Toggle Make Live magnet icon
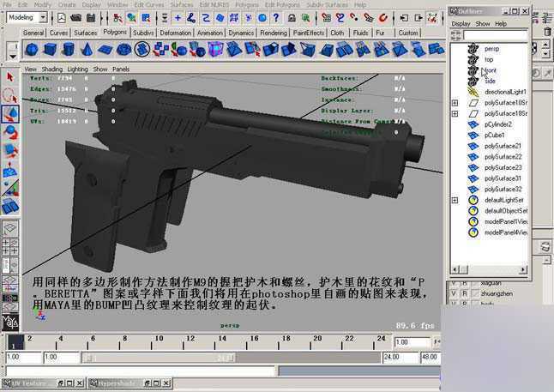 click(383, 17)
